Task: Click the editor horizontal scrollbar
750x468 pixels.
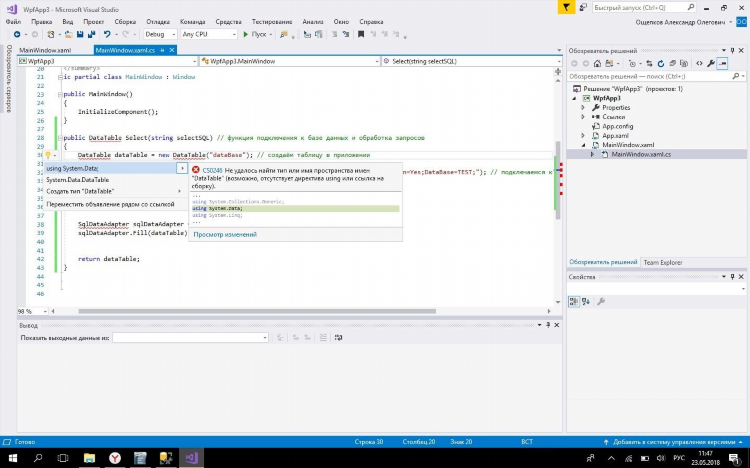Action: pyautogui.click(x=257, y=311)
